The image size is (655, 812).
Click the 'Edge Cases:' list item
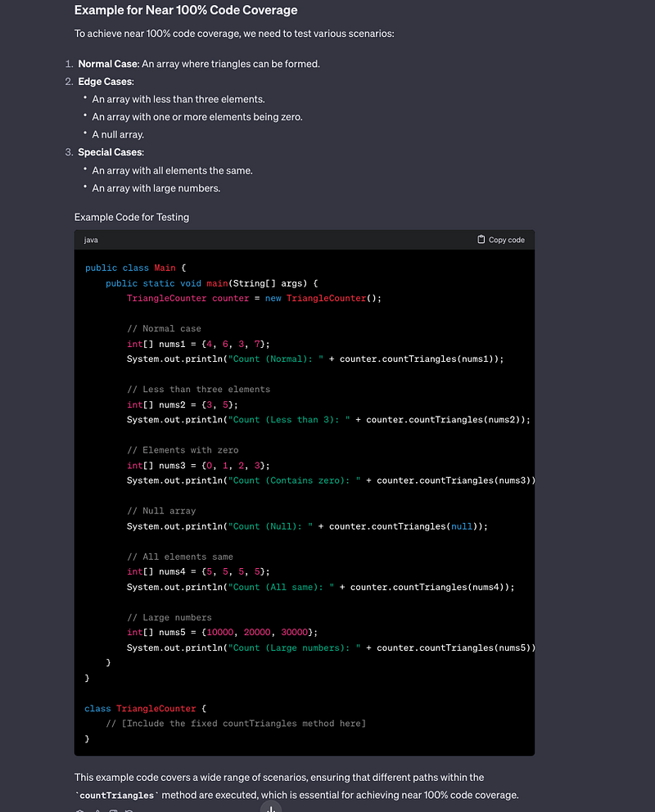(106, 81)
